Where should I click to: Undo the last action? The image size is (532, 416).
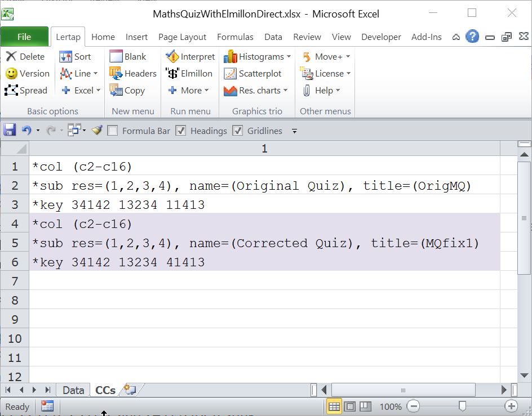[x=26, y=130]
